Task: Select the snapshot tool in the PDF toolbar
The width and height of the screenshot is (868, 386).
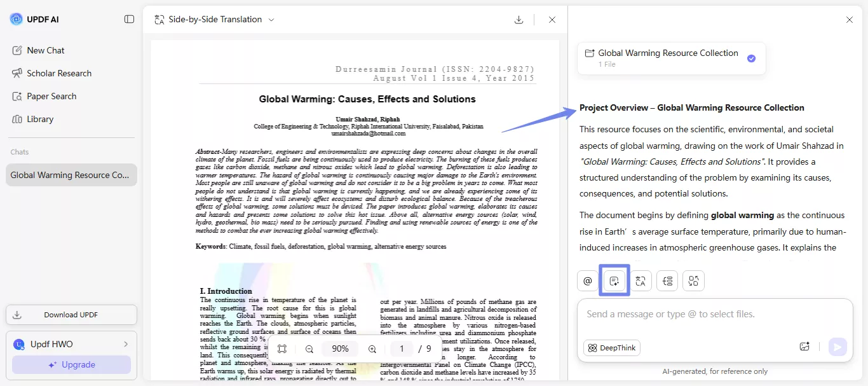Action: pos(282,348)
